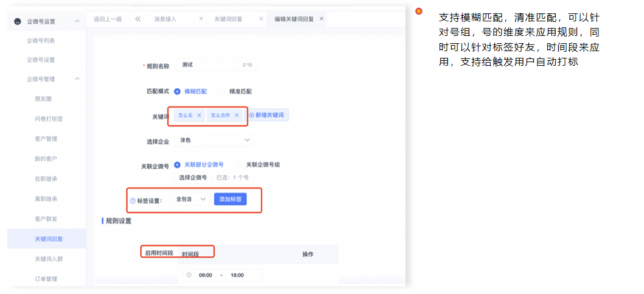Remove the 怎么合作 keyword tag
This screenshot has height=294, width=644.
pos(237,116)
